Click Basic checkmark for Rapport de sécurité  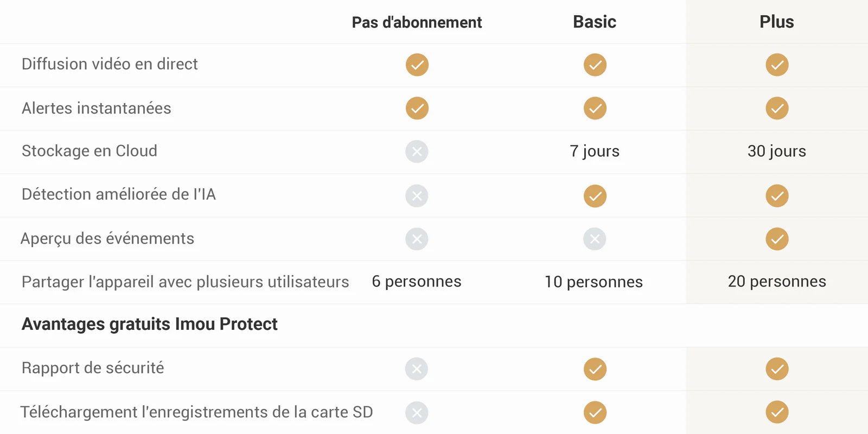(595, 369)
